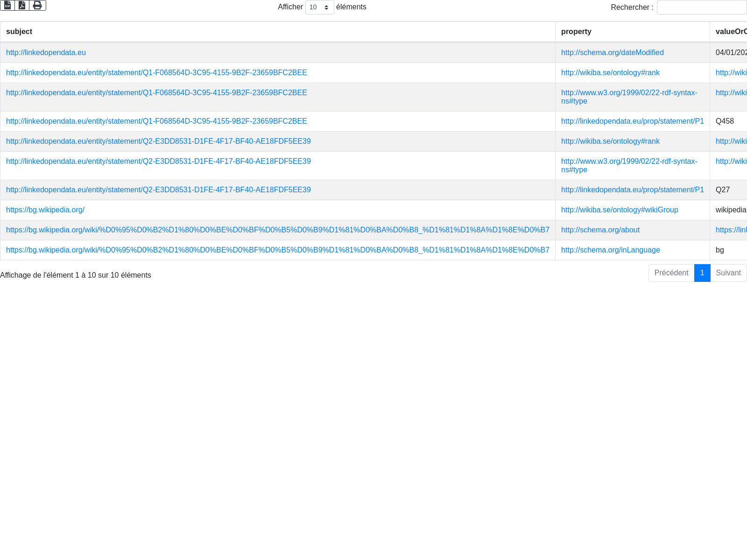This screenshot has height=560, width=747.
Task: Select page 1 in pagination
Action: [x=702, y=273]
